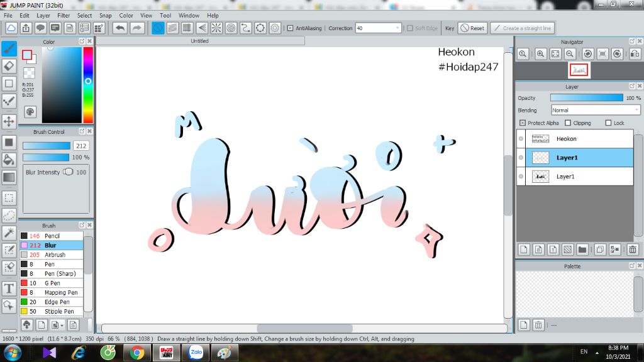
Task: Open the Layer menu
Action: click(x=43, y=15)
